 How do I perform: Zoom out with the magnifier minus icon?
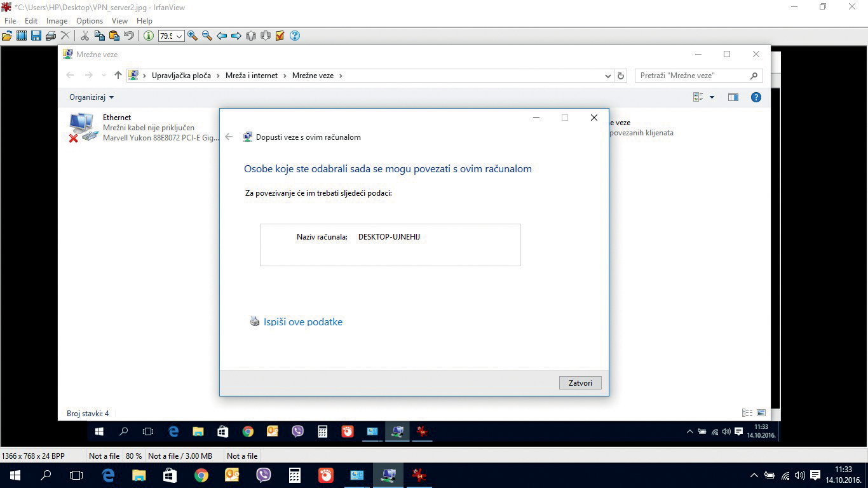[x=207, y=36]
